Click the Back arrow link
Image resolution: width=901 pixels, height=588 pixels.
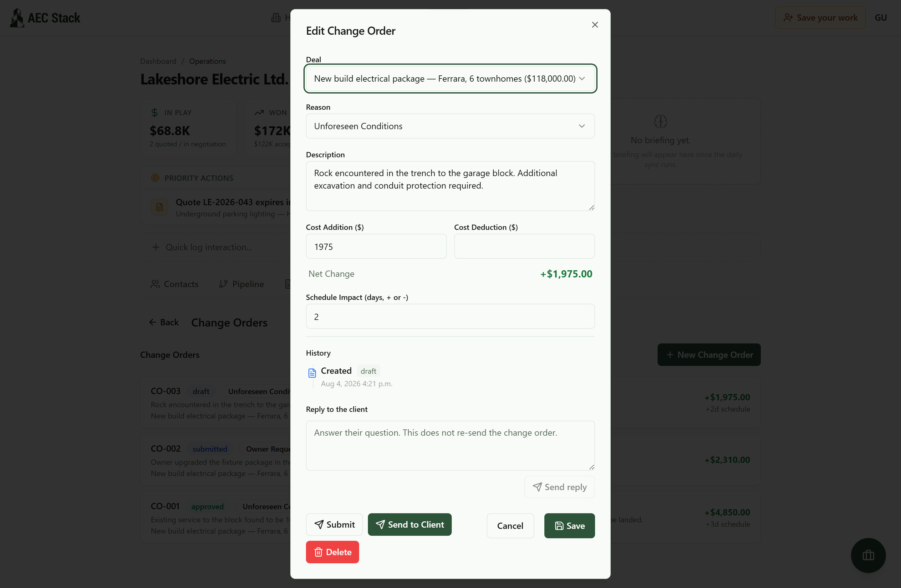pos(164,322)
